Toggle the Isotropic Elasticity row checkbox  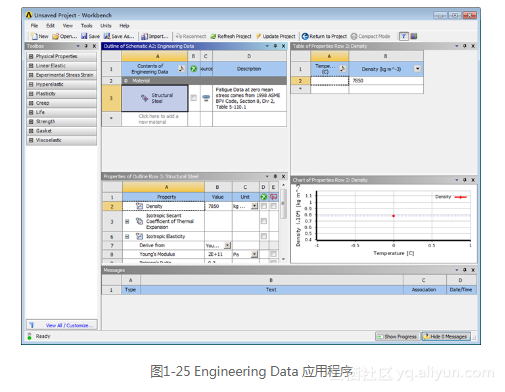(x=264, y=236)
